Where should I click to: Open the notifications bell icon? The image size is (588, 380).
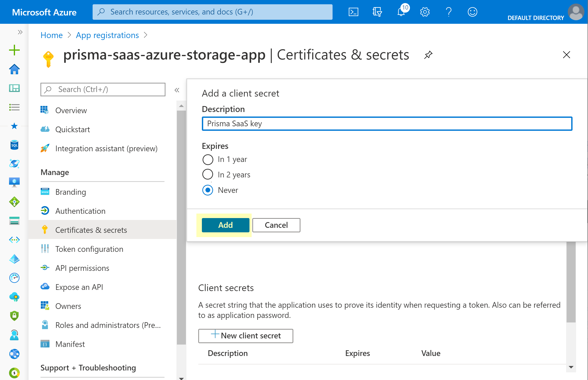tap(401, 12)
